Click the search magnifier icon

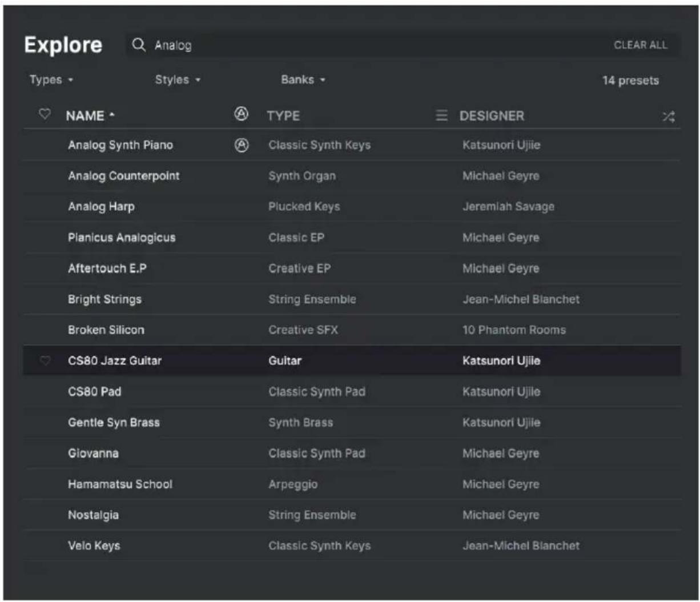[x=139, y=45]
